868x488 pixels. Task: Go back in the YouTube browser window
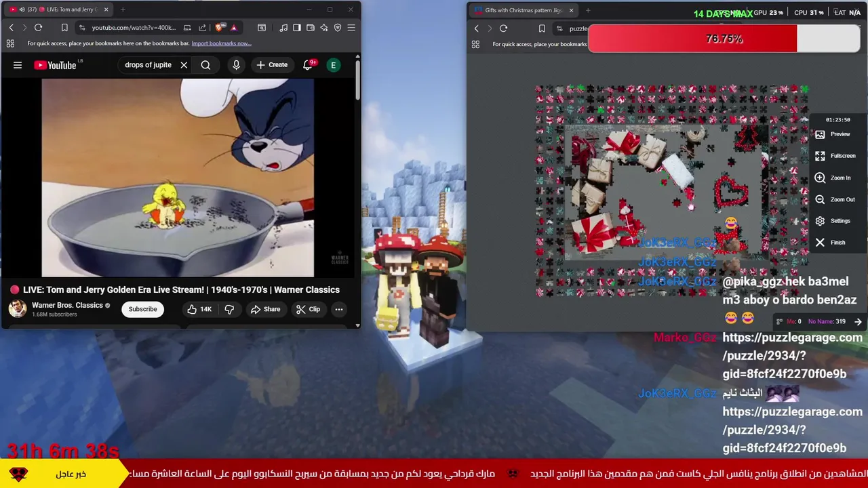point(11,28)
